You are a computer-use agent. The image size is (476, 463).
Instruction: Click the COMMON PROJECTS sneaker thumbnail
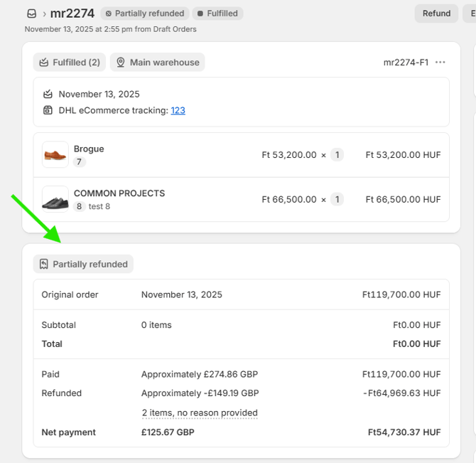pyautogui.click(x=55, y=200)
